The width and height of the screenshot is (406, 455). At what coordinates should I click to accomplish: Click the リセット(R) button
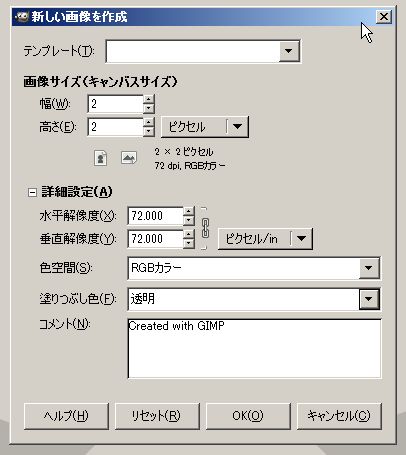point(157,416)
